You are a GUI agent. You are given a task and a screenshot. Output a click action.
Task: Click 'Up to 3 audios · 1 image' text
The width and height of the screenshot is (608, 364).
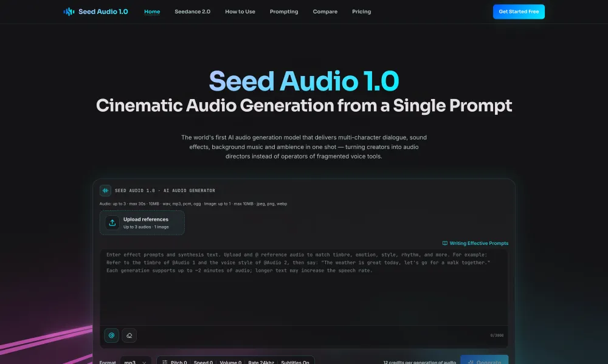(146, 227)
